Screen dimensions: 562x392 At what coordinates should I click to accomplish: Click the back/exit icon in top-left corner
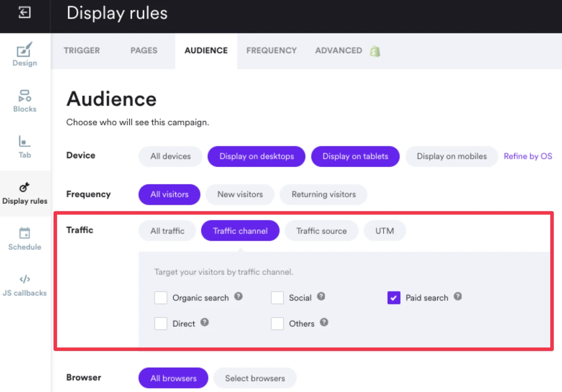(x=24, y=12)
